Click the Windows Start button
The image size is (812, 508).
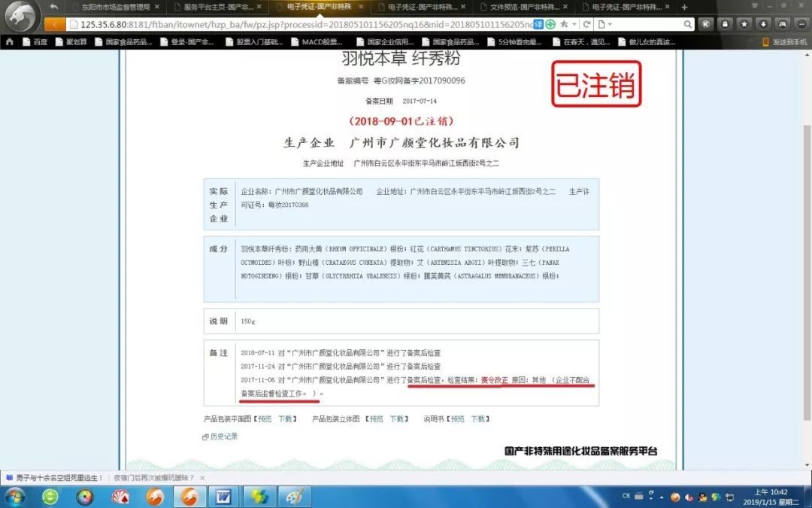tap(14, 496)
